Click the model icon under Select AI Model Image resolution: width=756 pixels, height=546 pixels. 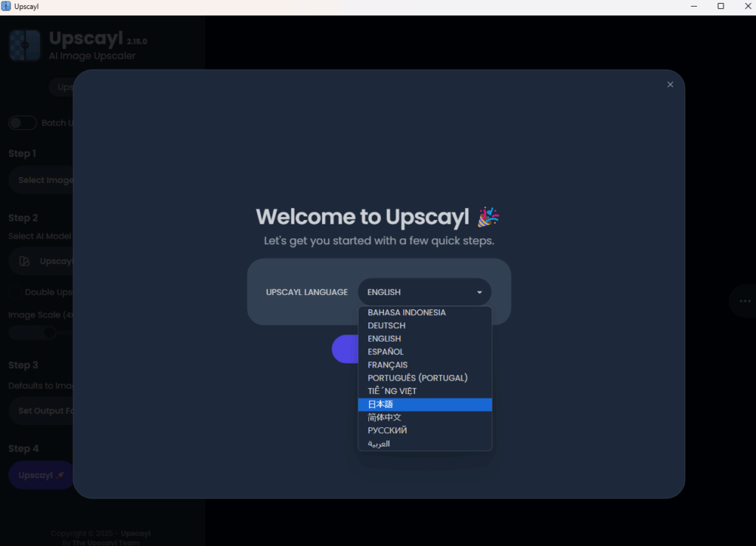pyautogui.click(x=24, y=261)
